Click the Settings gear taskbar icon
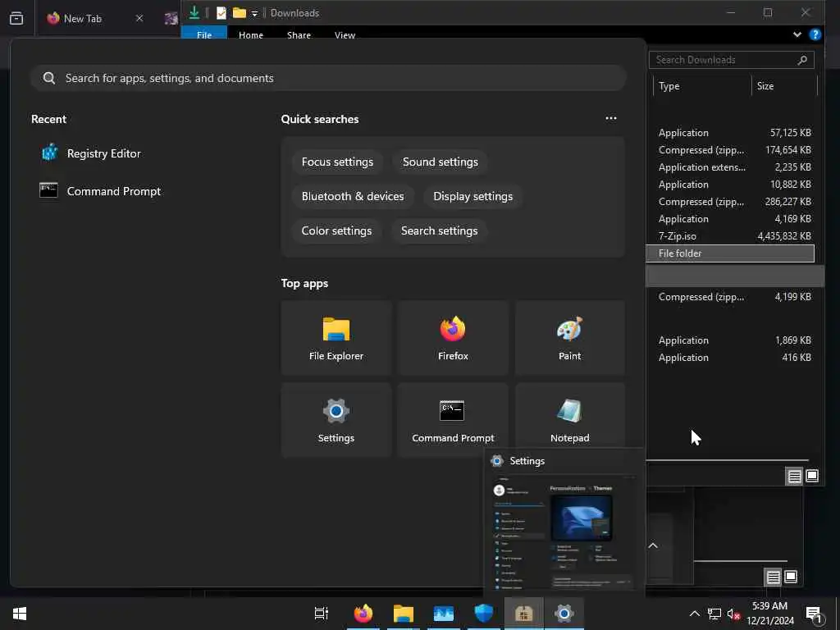The image size is (840, 630). 564,614
